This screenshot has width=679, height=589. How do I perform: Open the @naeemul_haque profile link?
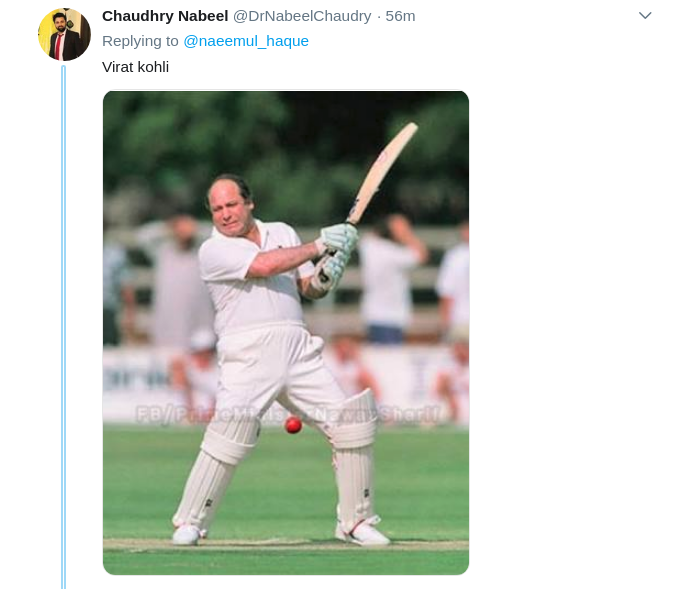[x=246, y=41]
